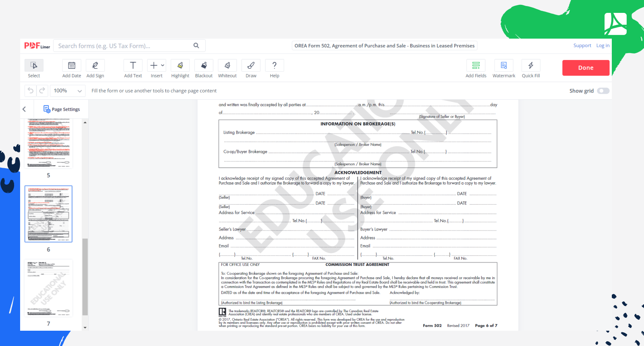
Task: Expand the Insert dropdown arrow
Action: click(x=163, y=65)
